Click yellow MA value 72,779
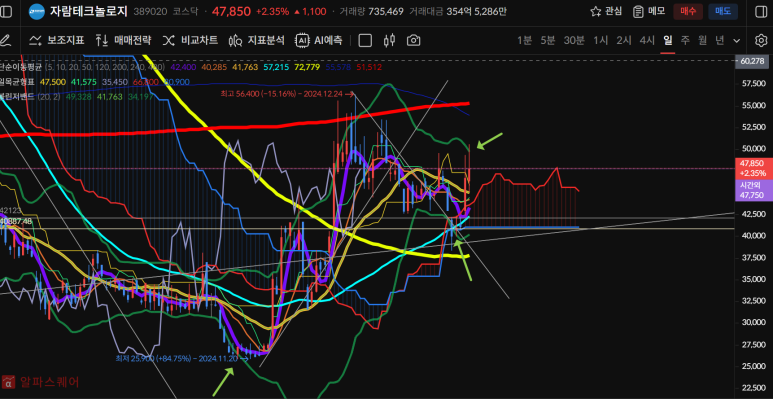This screenshot has width=773, height=399. click(x=308, y=67)
